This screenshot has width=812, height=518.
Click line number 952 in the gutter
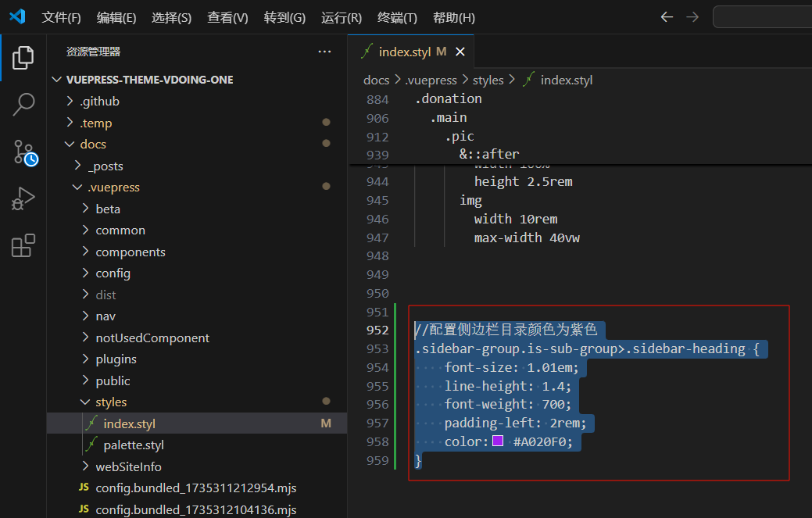(377, 330)
